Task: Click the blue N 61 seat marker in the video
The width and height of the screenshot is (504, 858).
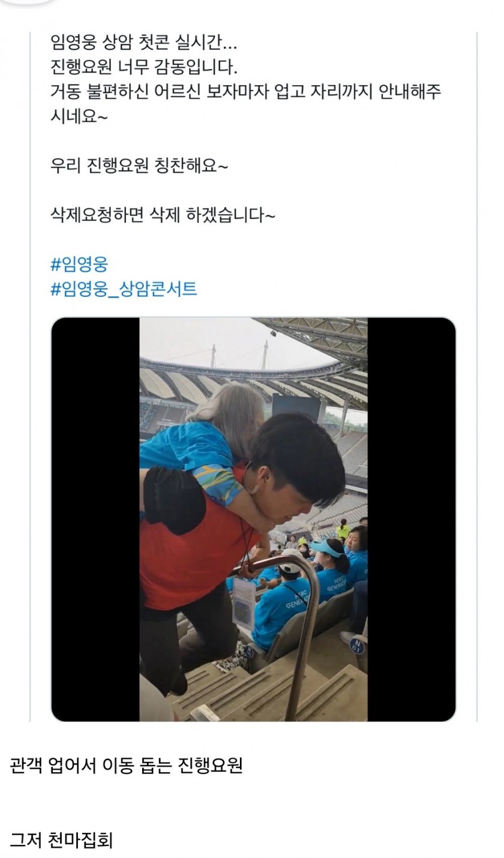Action: point(357,646)
